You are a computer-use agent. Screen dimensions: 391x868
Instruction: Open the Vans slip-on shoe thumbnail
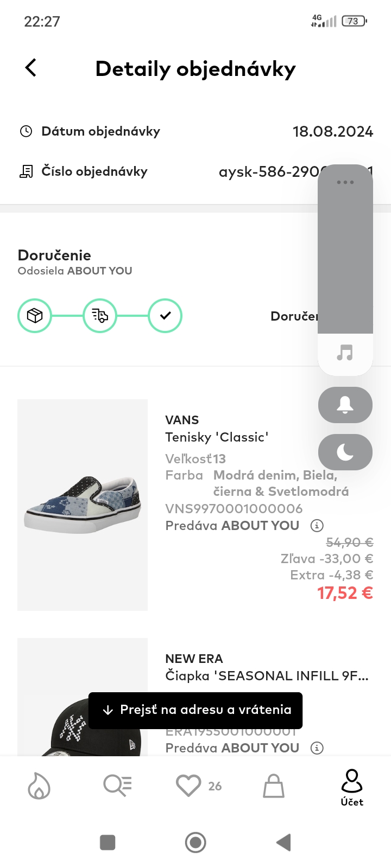pos(83,505)
